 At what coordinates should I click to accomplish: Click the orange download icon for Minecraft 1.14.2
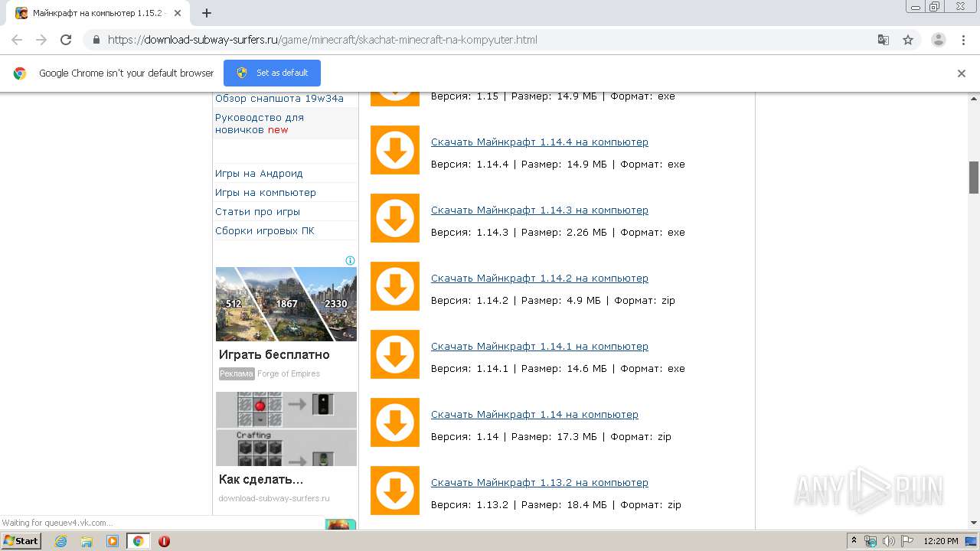click(395, 286)
